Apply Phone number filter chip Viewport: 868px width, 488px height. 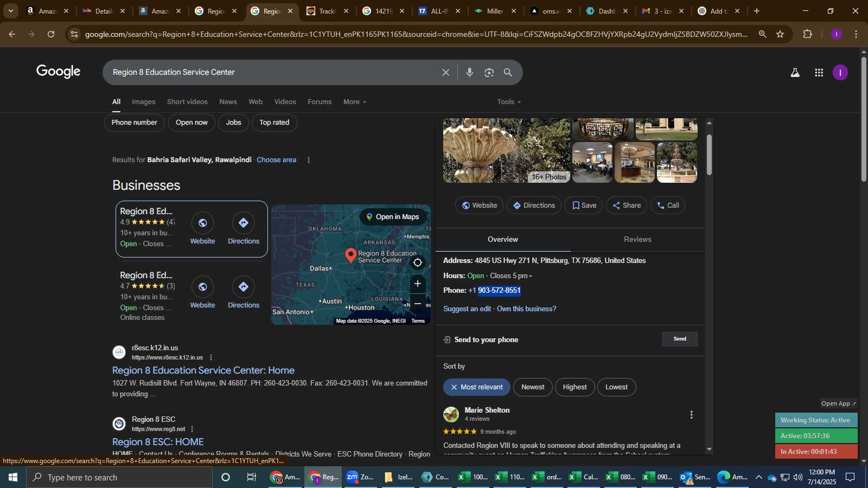coord(134,123)
